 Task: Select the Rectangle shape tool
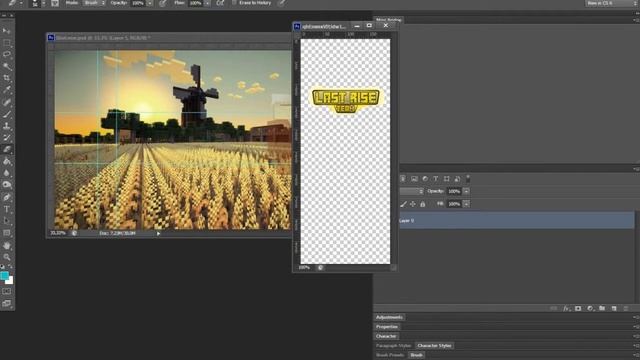[7, 233]
